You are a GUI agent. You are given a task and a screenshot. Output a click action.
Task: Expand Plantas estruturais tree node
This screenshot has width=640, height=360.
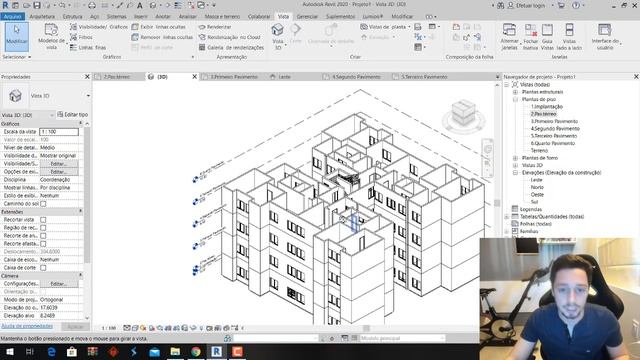click(515, 92)
